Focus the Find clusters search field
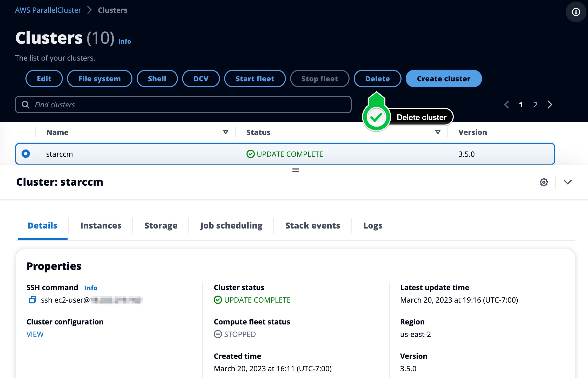This screenshot has height=378, width=588. tap(183, 105)
